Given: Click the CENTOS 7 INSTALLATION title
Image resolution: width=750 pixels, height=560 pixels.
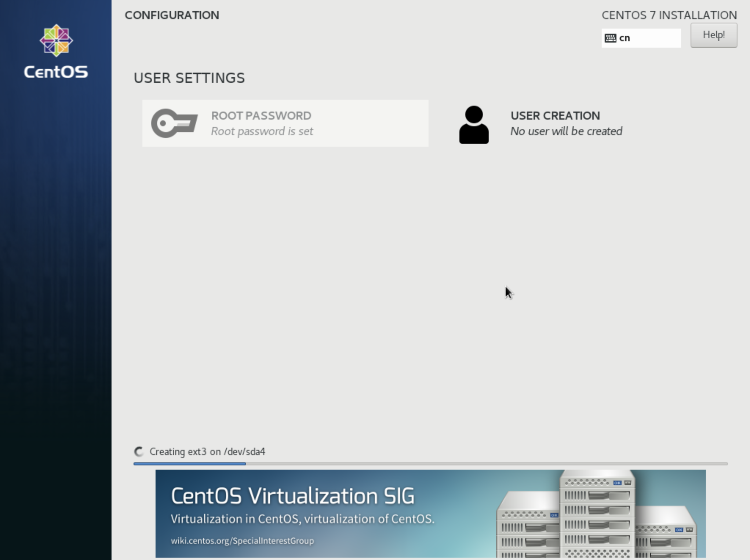Looking at the screenshot, I should [669, 15].
